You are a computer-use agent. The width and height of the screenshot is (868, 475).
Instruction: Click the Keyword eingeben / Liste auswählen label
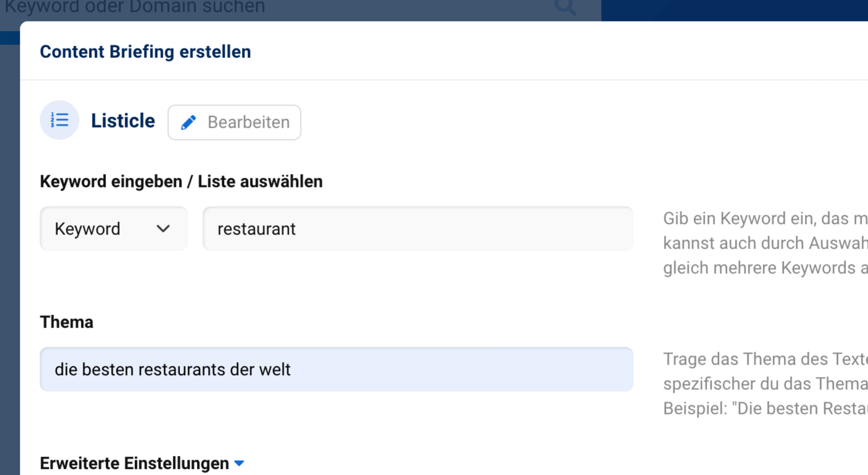pos(181,181)
